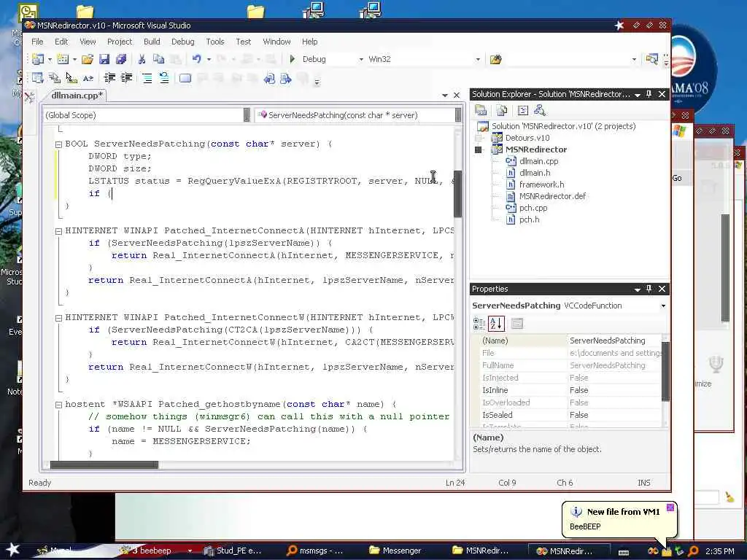This screenshot has height=560, width=747.
Task: Click the Display Object Member List icon
Action: click(38, 78)
